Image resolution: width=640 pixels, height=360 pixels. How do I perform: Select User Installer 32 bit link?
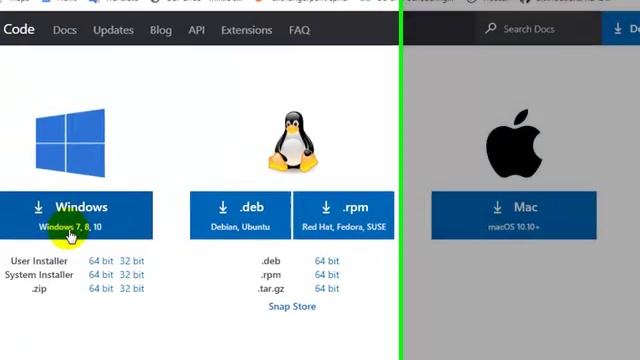click(132, 261)
